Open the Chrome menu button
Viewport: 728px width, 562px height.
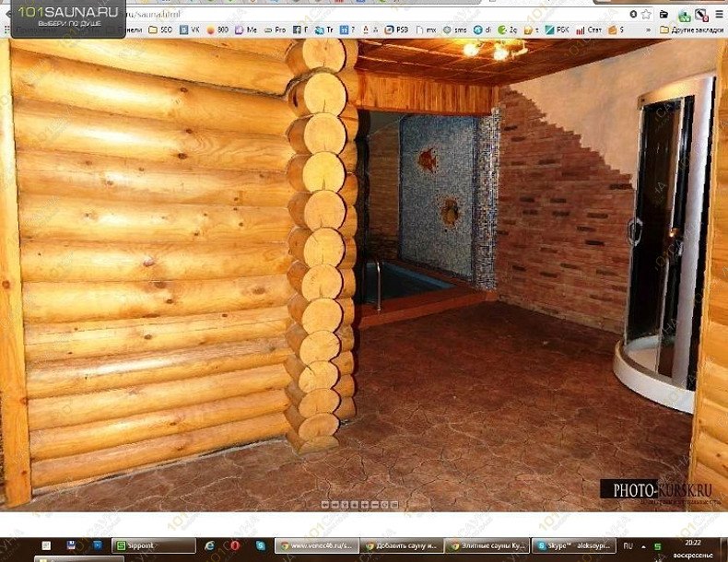(x=719, y=15)
